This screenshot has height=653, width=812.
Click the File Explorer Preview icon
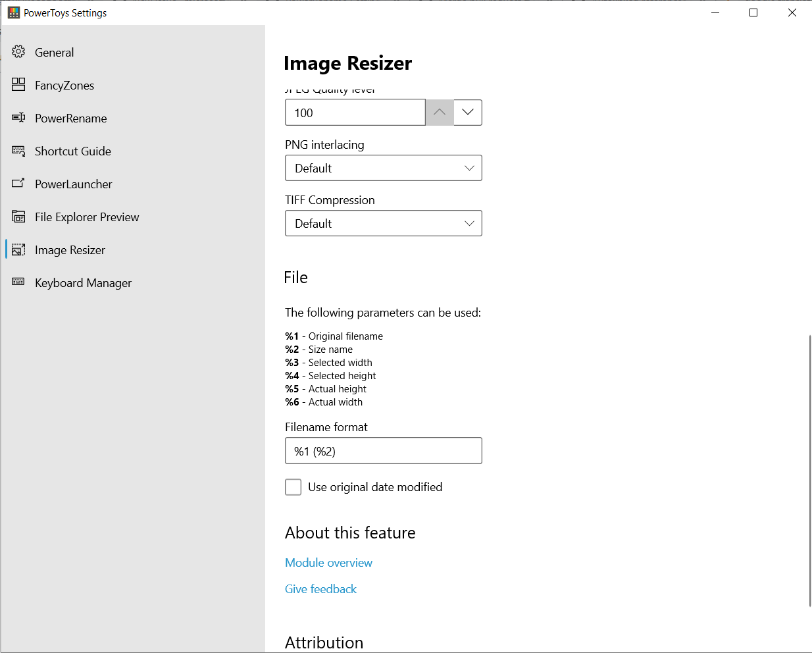tap(18, 217)
